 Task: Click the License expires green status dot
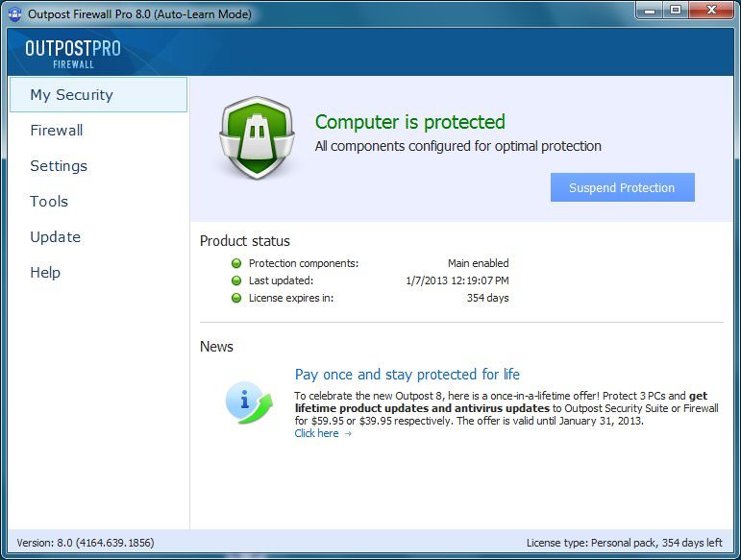point(236,298)
